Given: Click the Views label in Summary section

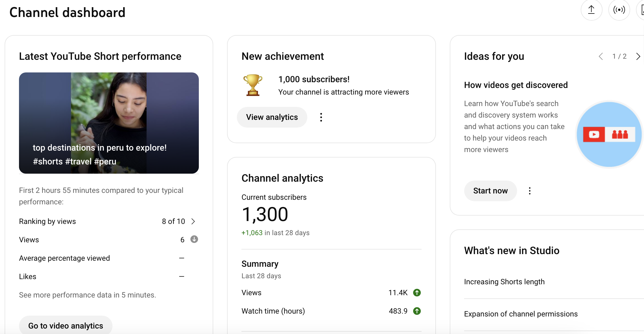Looking at the screenshot, I should pyautogui.click(x=251, y=293).
